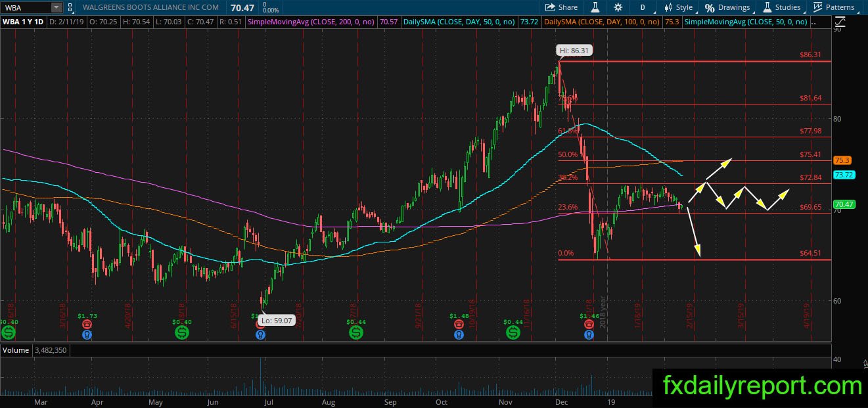Open chart settings gear
868x408 pixels.
pos(618,7)
